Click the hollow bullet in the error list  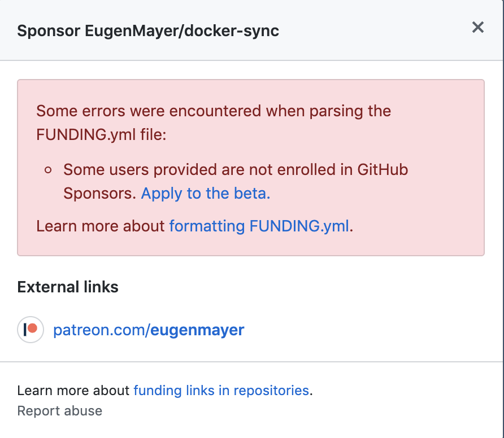[x=48, y=170]
